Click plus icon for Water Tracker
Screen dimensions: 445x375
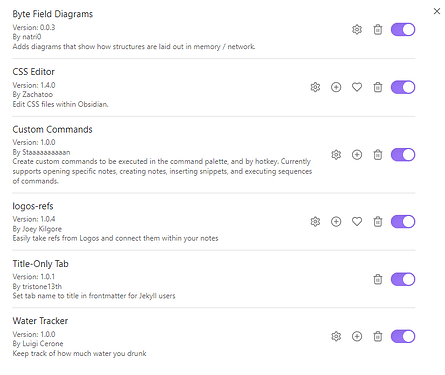tap(357, 336)
